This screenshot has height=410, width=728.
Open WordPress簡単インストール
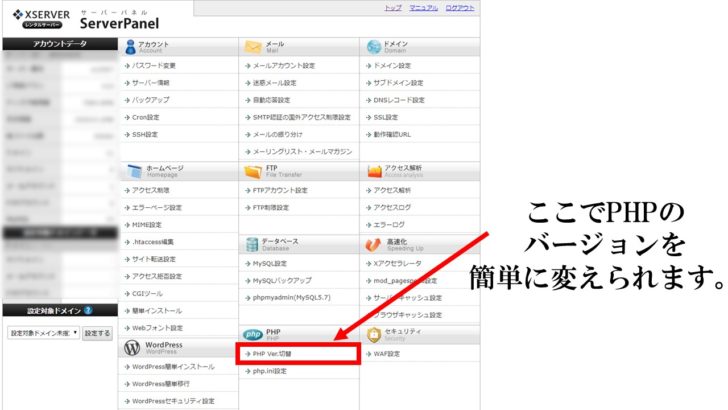[173, 367]
